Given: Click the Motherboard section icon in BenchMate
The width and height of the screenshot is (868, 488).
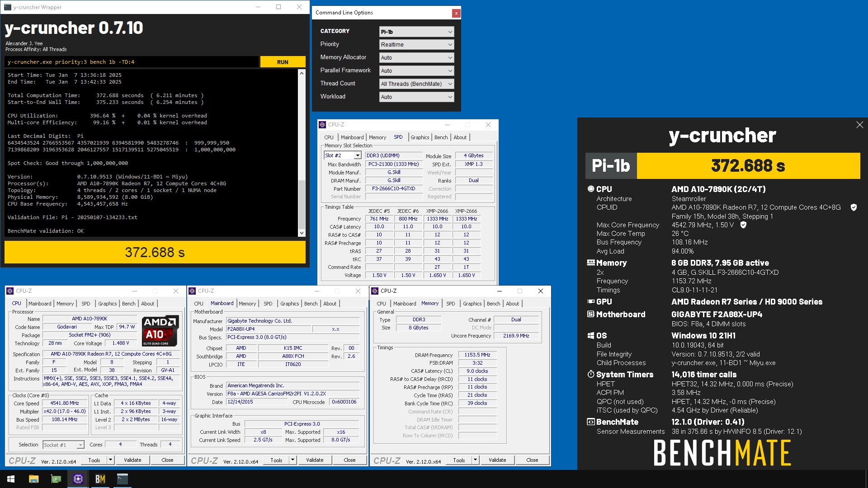Looking at the screenshot, I should (590, 314).
